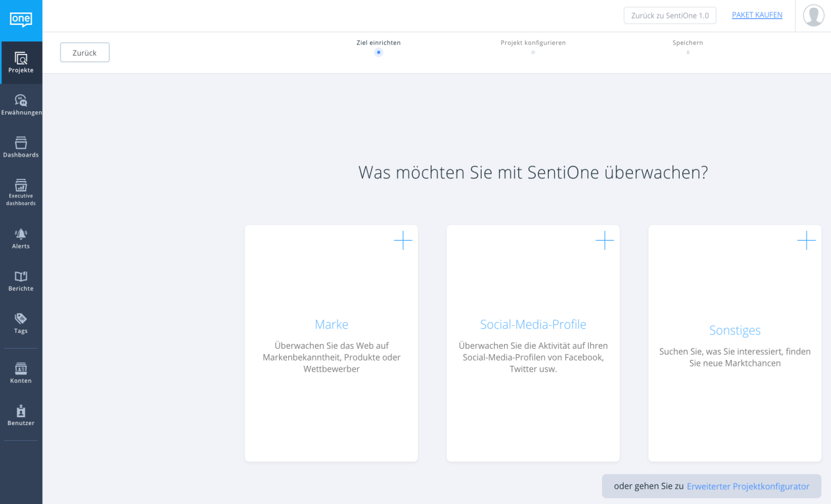Open Erwähnungen in the sidebar

pyautogui.click(x=21, y=105)
